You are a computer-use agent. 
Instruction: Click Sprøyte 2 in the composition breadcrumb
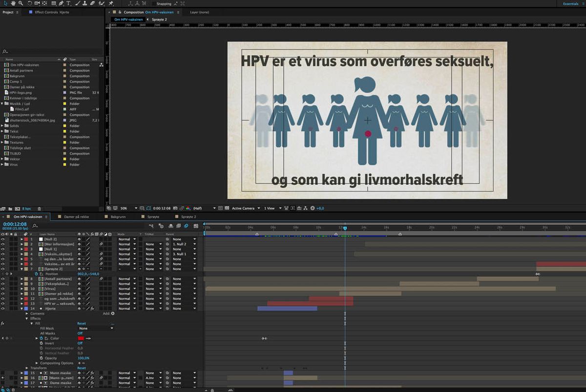click(x=159, y=20)
